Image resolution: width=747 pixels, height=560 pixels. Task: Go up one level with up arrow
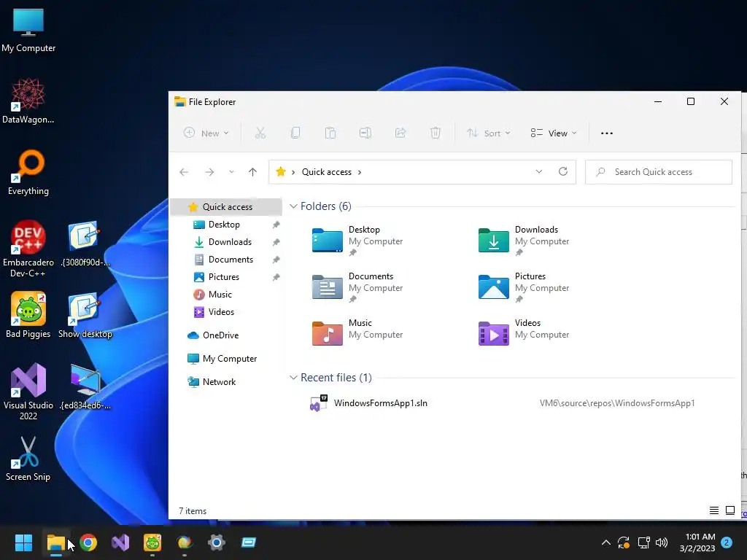point(252,172)
